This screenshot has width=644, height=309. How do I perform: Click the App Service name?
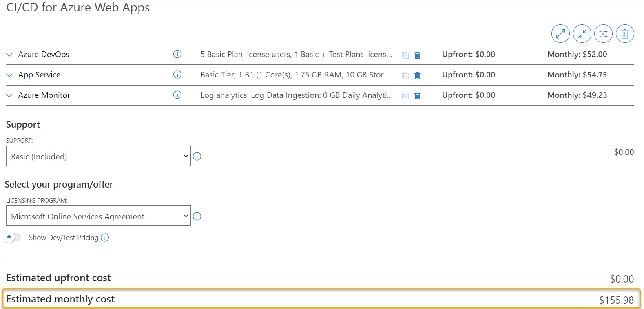[x=39, y=75]
